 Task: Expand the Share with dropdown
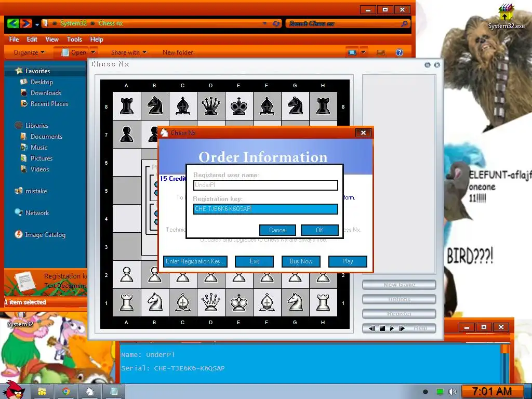coord(129,52)
